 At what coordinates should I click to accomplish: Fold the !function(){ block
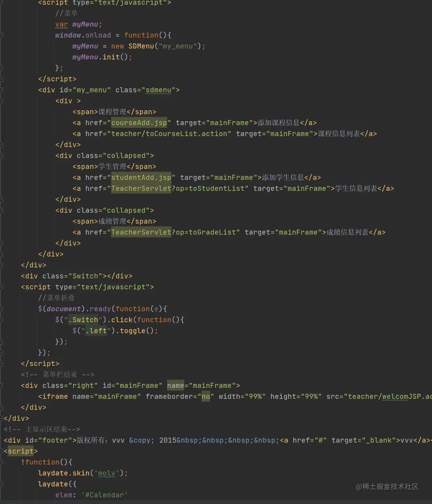pos(2,462)
